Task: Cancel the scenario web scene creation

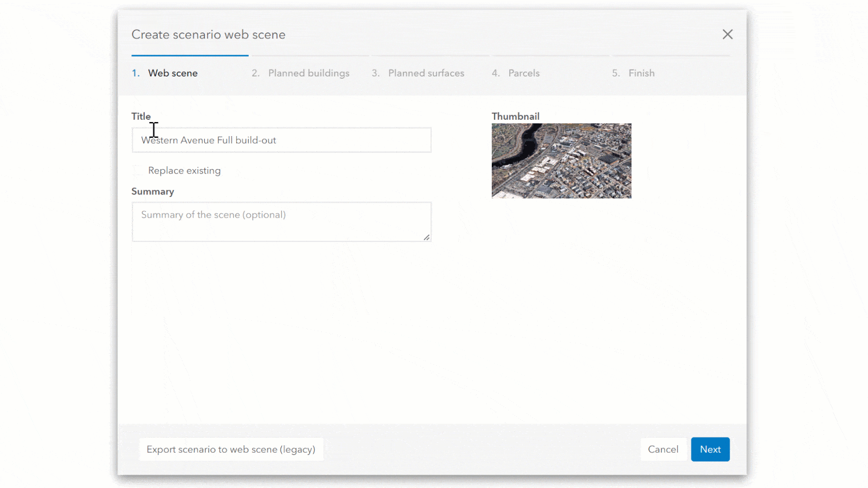Action: [x=663, y=449]
